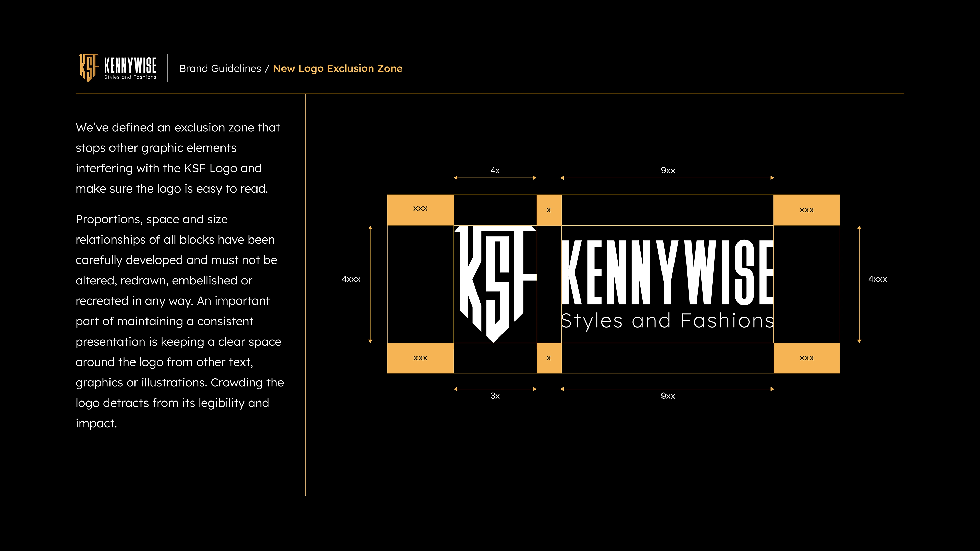Screen dimensions: 980x551
Task: Click the top-right orange 'xxx' block
Action: tap(806, 210)
